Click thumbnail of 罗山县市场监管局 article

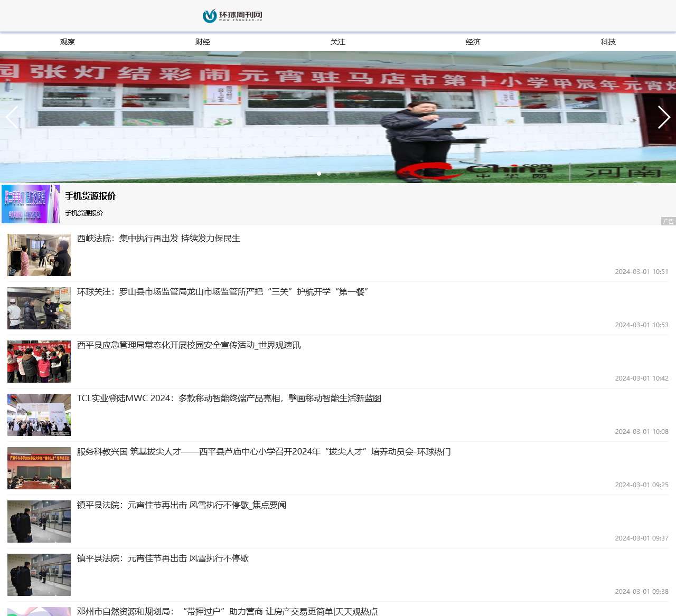pyautogui.click(x=39, y=308)
